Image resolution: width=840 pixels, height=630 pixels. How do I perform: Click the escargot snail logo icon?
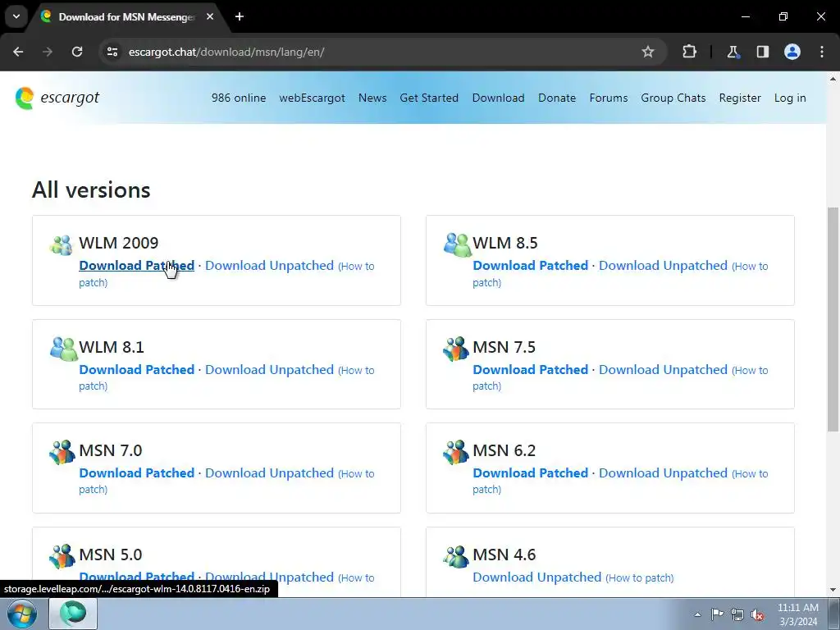[25, 98]
